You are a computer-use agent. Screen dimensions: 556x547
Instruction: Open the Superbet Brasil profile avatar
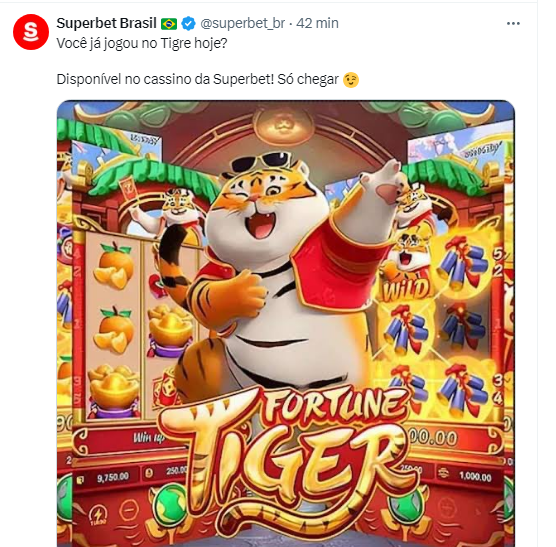click(x=31, y=32)
